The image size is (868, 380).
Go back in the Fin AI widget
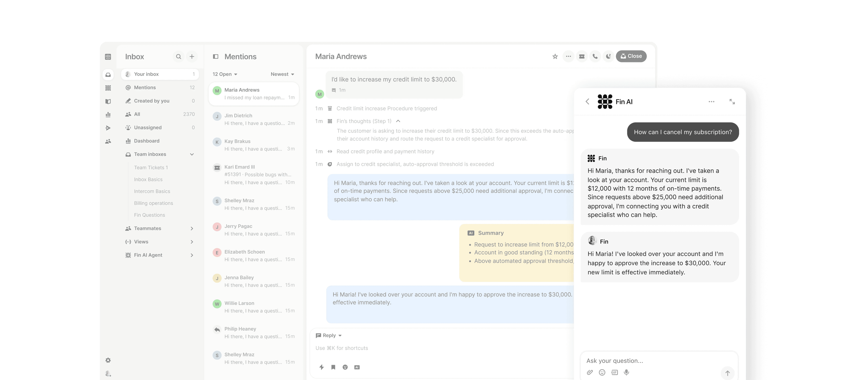click(587, 102)
